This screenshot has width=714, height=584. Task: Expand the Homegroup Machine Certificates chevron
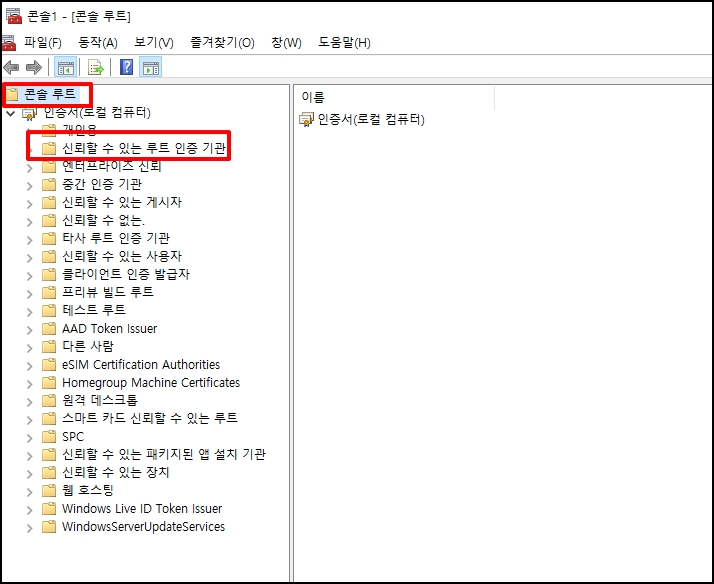click(x=30, y=384)
